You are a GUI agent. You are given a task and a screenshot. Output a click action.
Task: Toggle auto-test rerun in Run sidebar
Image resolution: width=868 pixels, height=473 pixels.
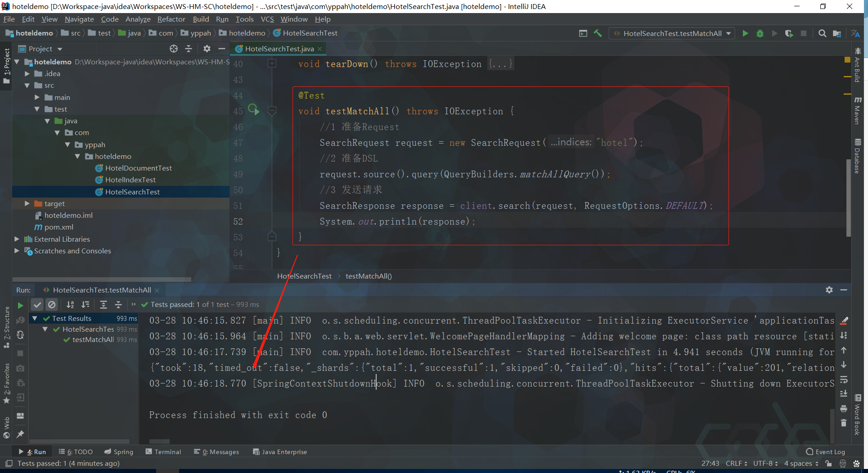pos(20,335)
